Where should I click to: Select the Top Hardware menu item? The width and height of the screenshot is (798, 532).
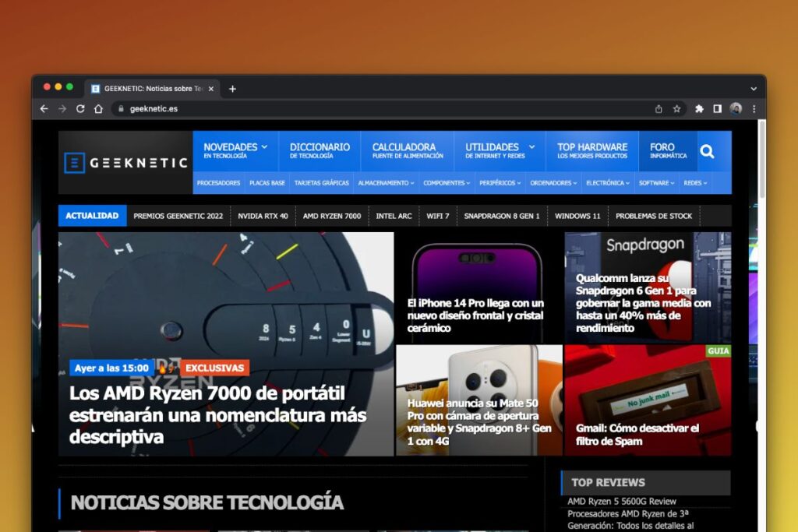point(592,150)
